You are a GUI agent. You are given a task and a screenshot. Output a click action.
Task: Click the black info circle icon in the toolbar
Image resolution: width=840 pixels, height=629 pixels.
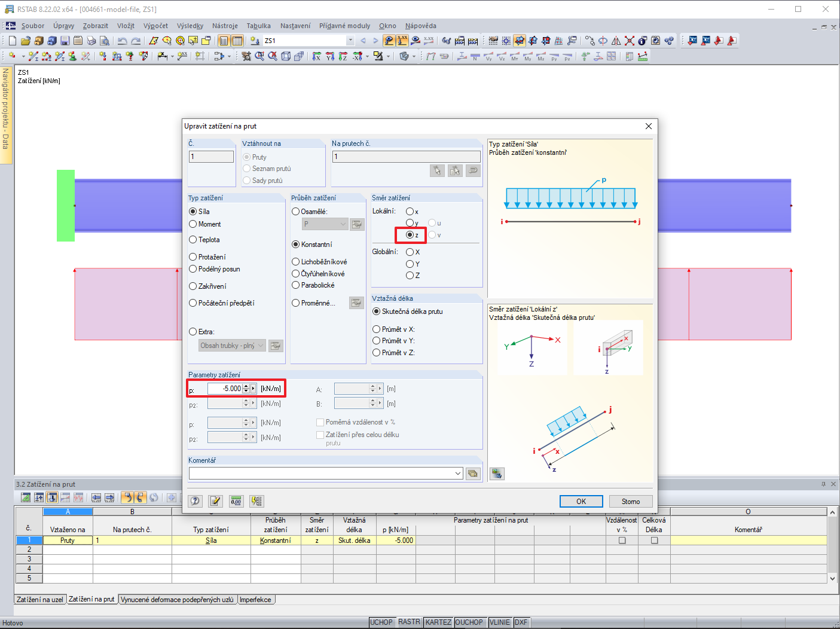(643, 41)
